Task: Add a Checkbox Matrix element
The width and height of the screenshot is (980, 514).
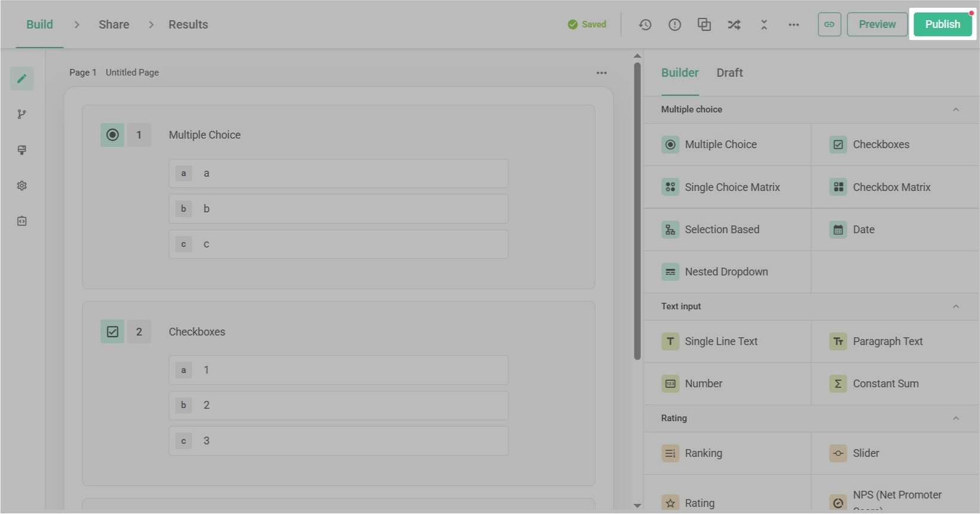Action: [896, 187]
